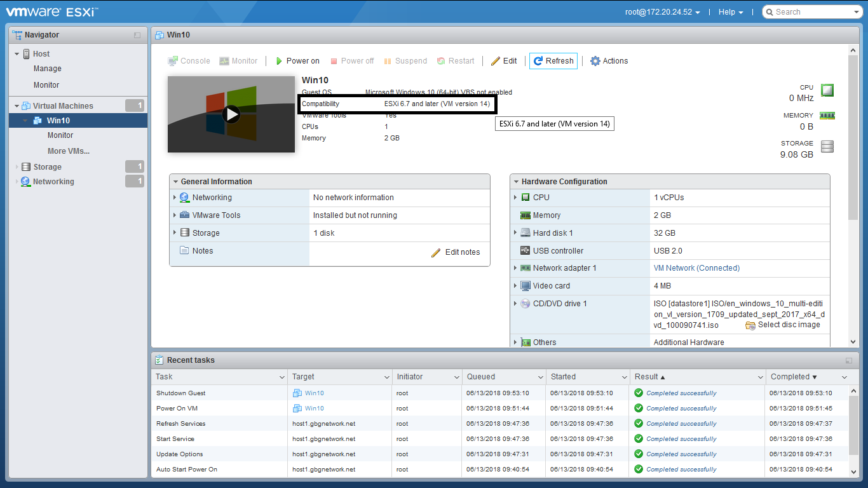868x488 pixels.
Task: Click the Power on toolbar button
Action: (297, 61)
